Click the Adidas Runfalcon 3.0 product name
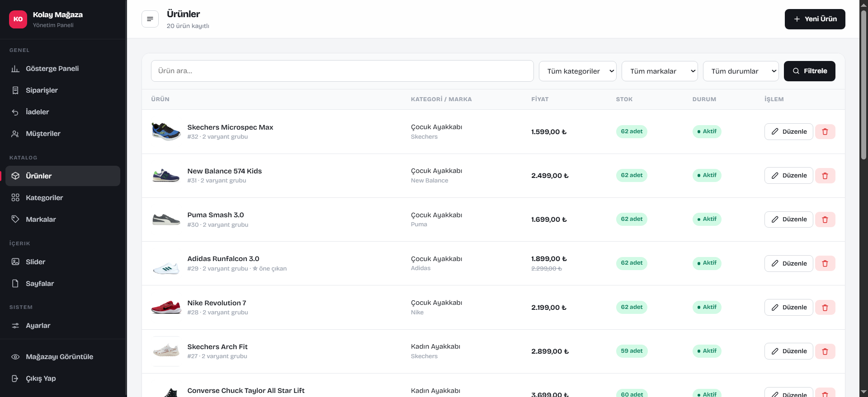The width and height of the screenshot is (868, 397). click(223, 259)
